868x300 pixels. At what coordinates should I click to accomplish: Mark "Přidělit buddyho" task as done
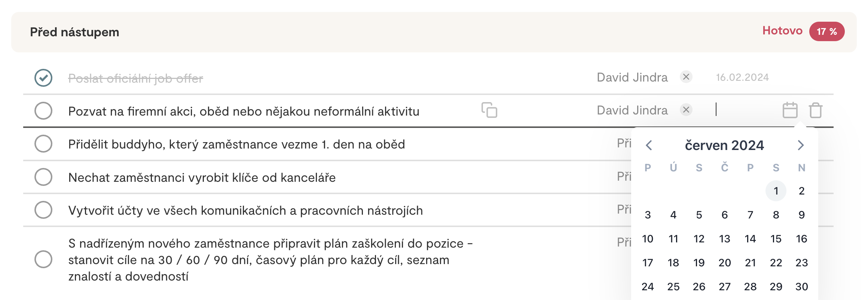[x=43, y=144]
